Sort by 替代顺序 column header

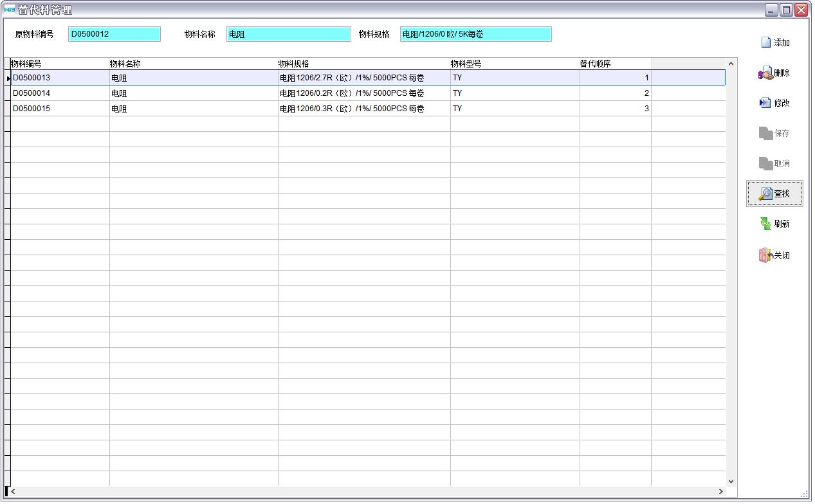click(614, 64)
